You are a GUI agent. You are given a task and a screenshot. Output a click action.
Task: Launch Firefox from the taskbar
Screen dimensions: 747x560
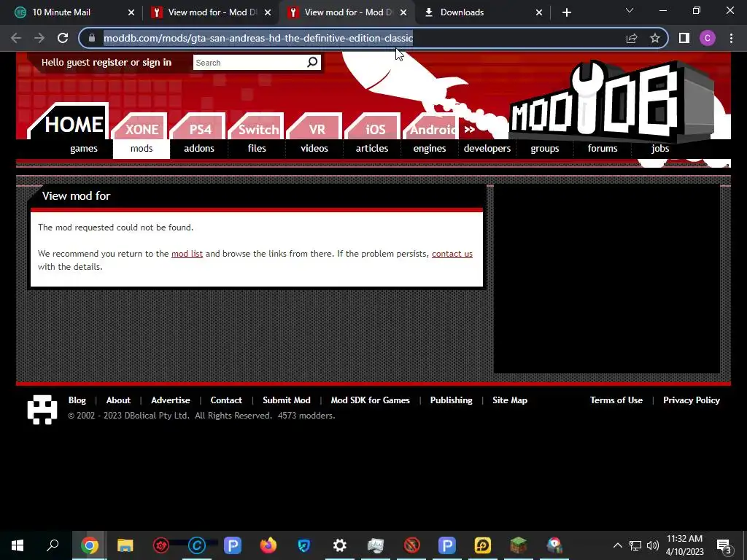[x=268, y=545]
